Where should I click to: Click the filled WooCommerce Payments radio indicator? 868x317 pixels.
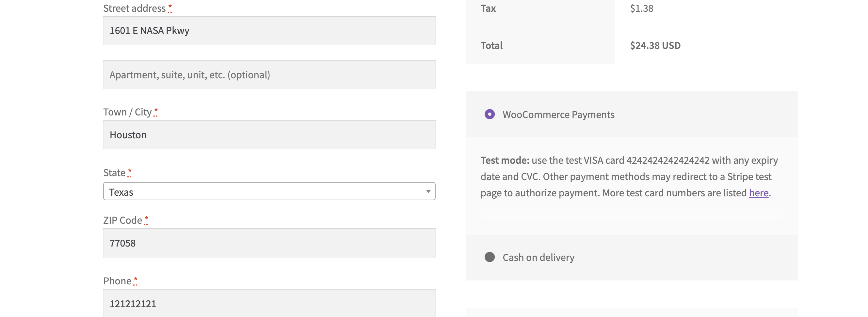point(489,115)
